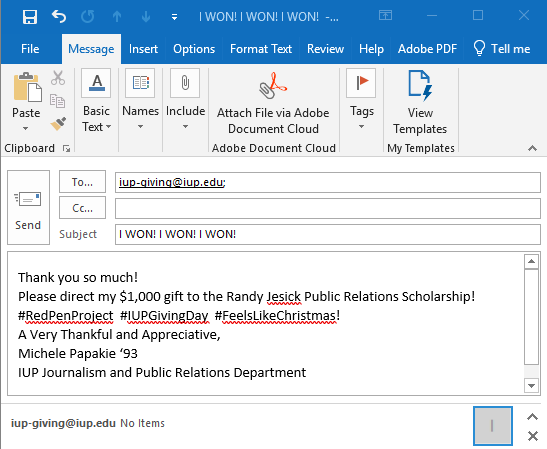Click the #FeelsLikeChristmas hashtag text
The height and width of the screenshot is (449, 547).
(x=276, y=316)
